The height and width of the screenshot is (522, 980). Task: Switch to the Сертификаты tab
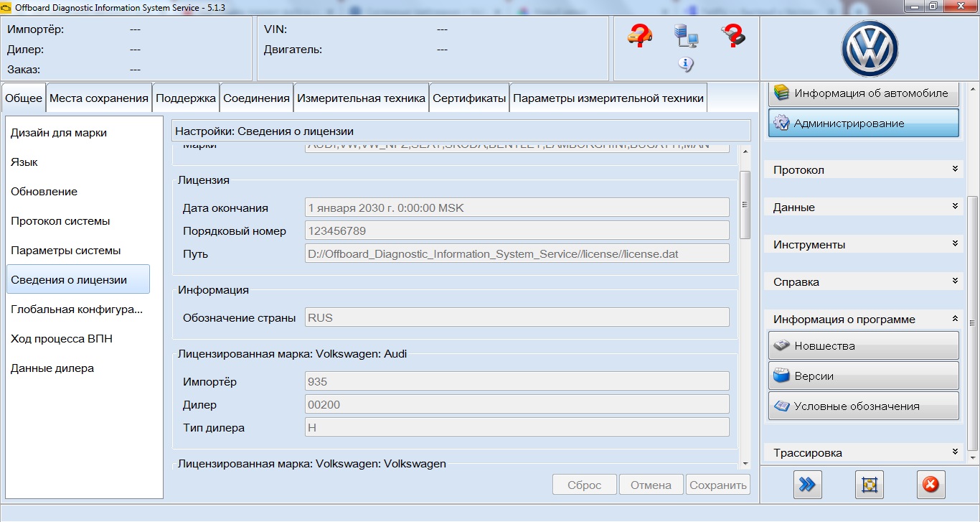(x=470, y=98)
